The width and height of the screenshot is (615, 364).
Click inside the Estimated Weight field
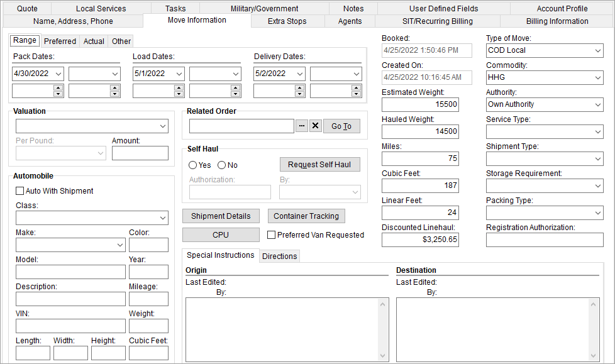419,104
